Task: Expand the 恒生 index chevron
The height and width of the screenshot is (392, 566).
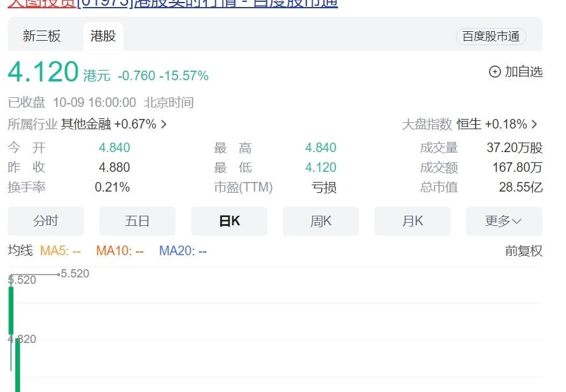Action: [534, 125]
